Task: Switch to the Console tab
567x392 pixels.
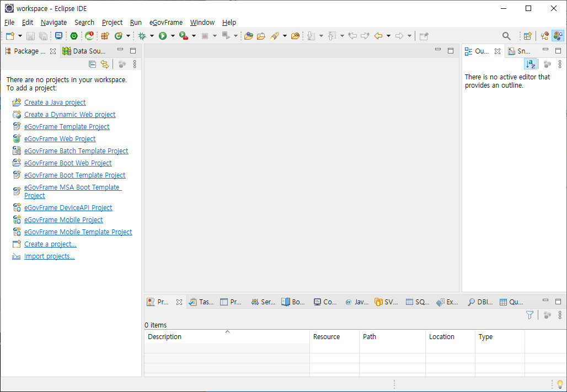Action: coord(325,302)
